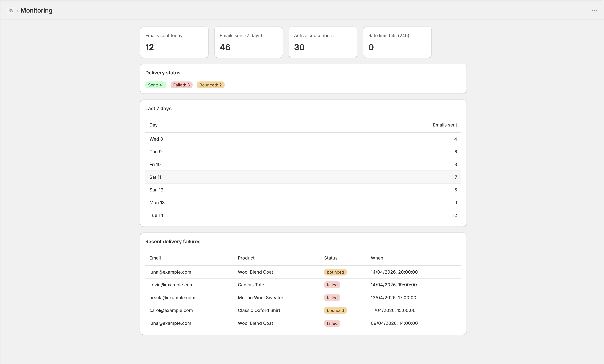Click the Emails sent column header

[445, 125]
